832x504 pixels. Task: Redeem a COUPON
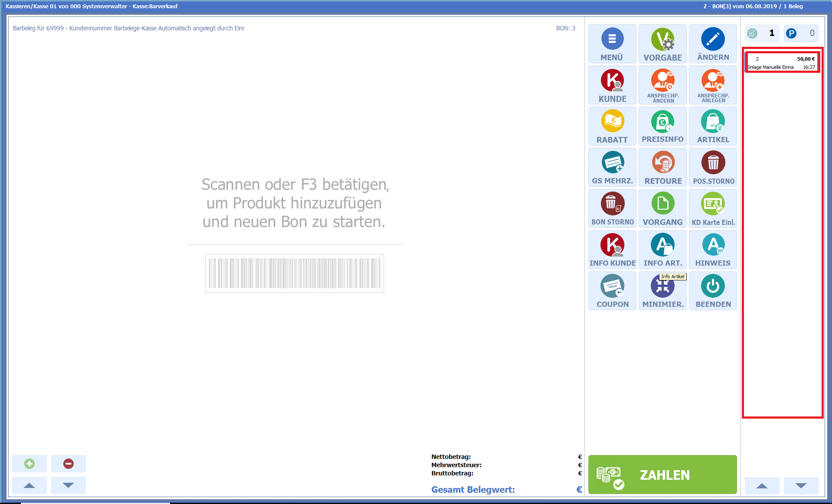tap(612, 291)
